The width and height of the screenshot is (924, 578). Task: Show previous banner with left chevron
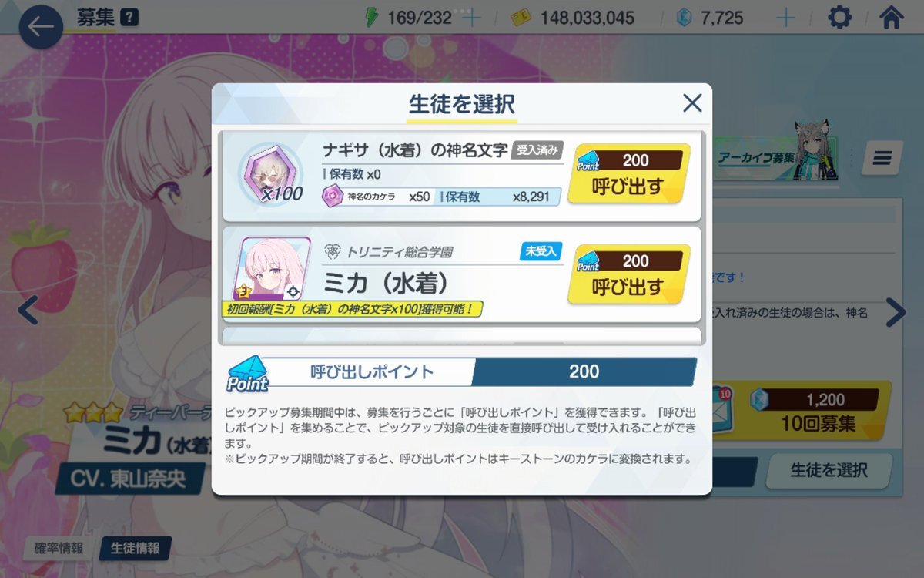(28, 311)
